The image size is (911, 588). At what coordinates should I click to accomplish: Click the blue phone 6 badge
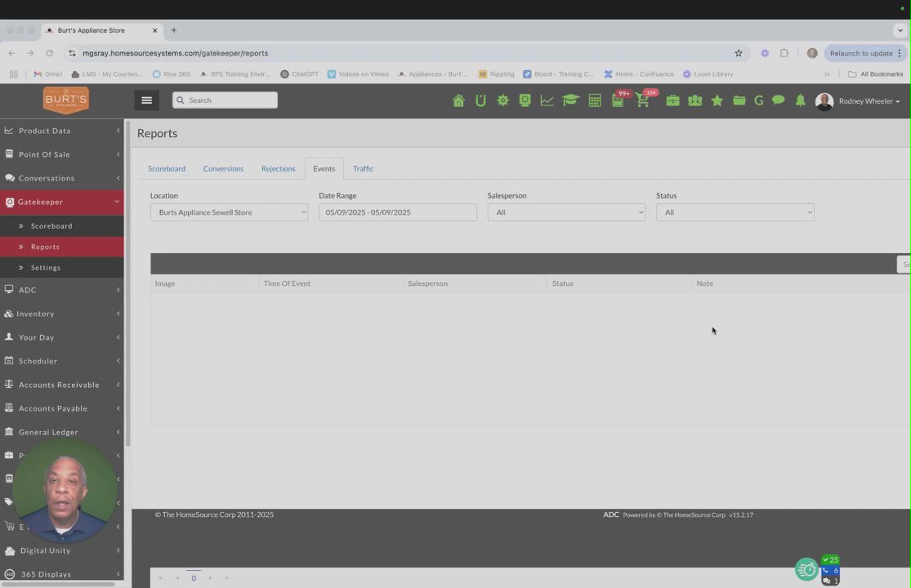830,571
